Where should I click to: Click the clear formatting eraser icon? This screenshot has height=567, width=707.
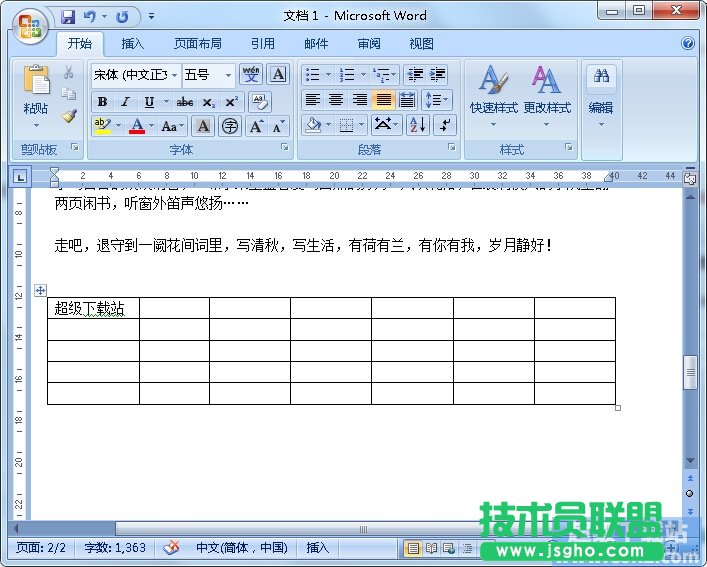pos(259,101)
